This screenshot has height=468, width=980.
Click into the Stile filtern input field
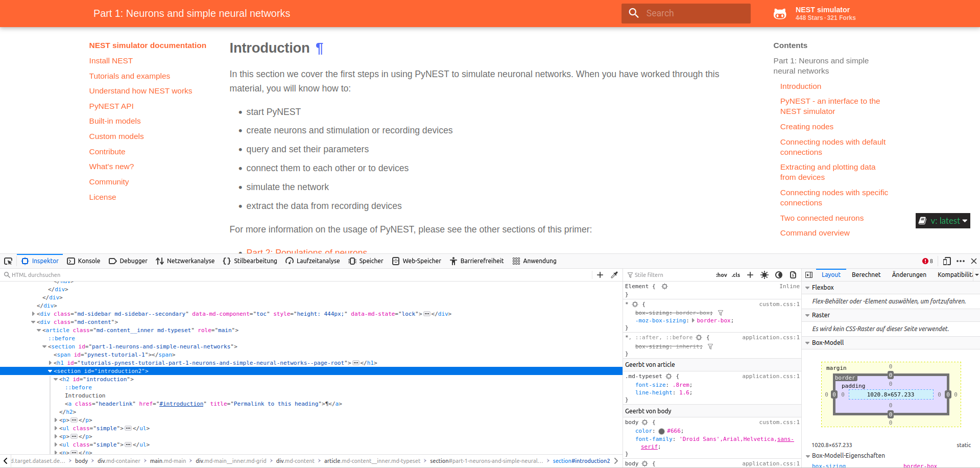(x=664, y=275)
